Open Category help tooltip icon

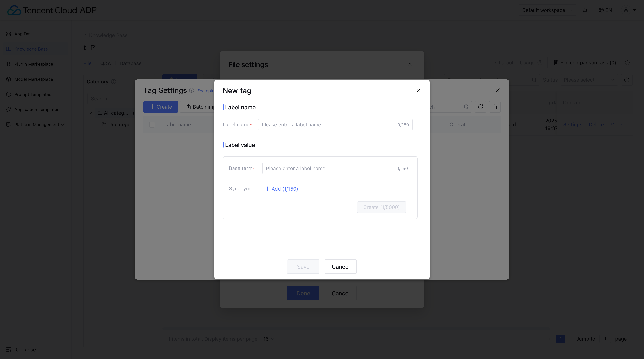(114, 81)
